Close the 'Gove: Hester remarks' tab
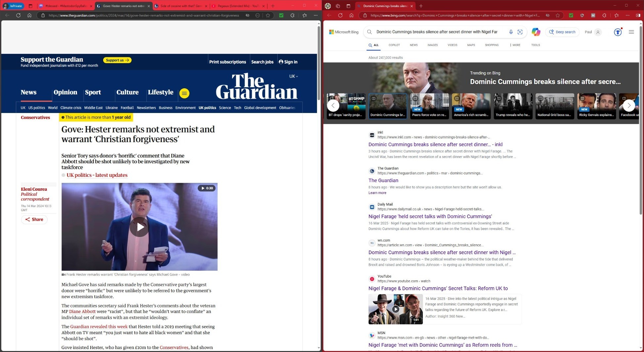644x352 pixels. [x=148, y=6]
